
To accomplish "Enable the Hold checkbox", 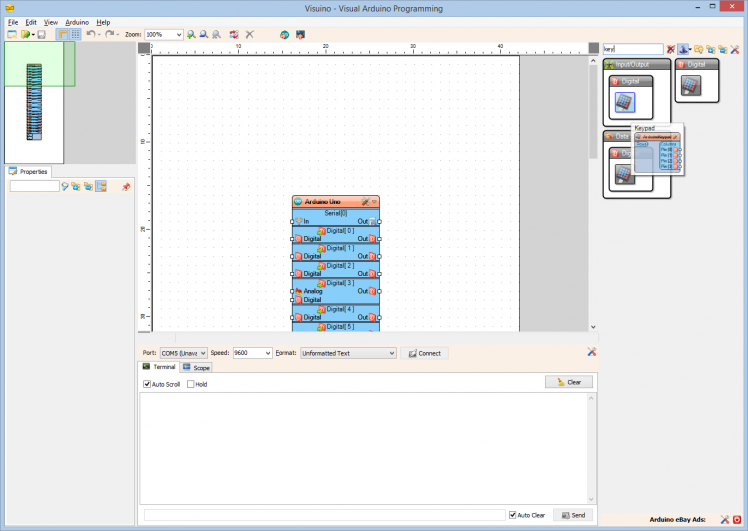I will (191, 384).
